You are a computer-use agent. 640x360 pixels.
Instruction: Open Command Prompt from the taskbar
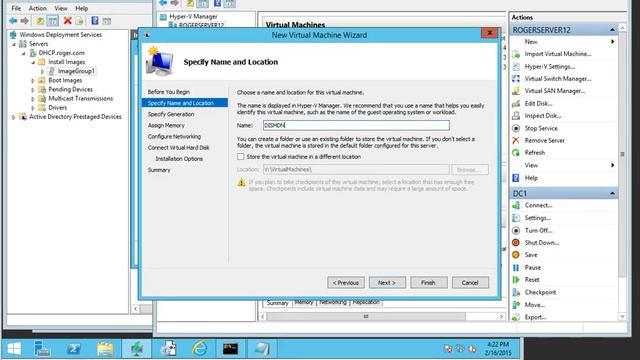click(x=230, y=349)
